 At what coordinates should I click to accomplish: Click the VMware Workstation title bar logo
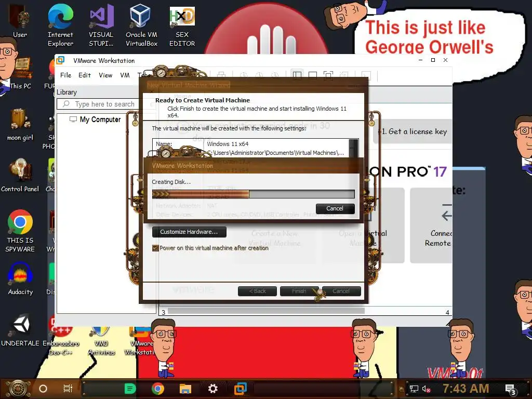click(x=60, y=60)
